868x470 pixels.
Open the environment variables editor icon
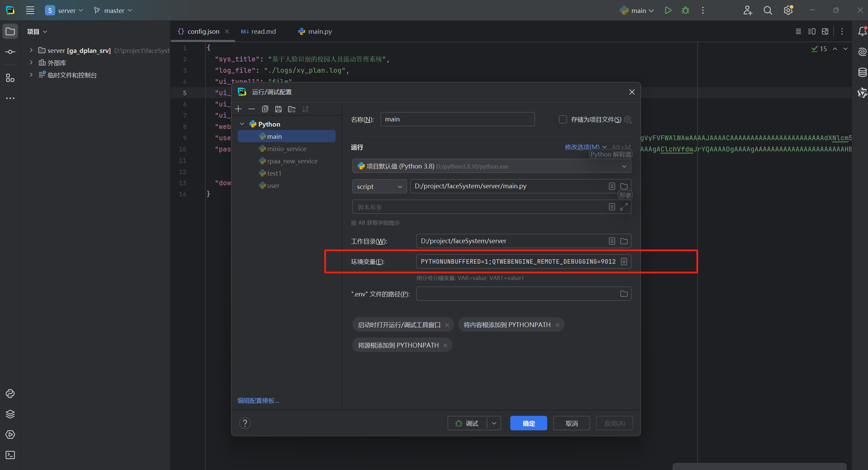point(624,262)
